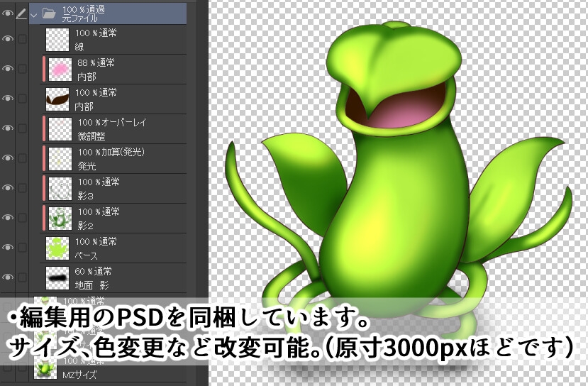The image size is (588, 386).
Task: Click the 地面 影 layer name
Action: 92,285
